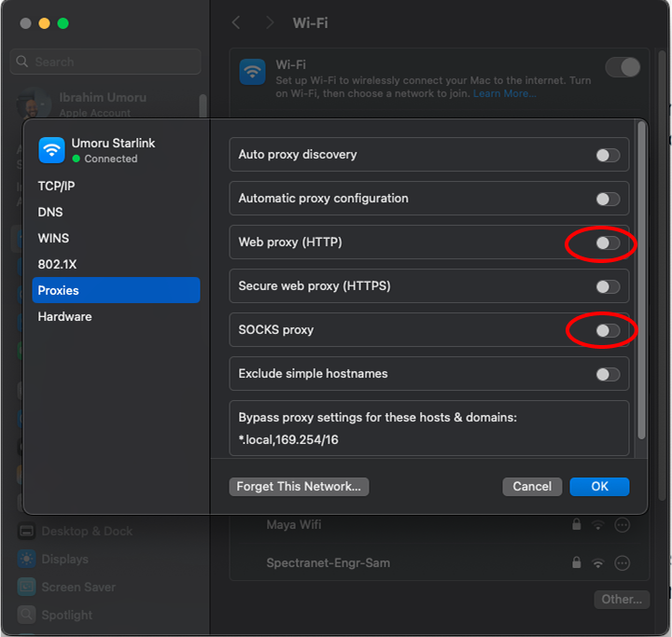Cancel the network settings dialog
The width and height of the screenshot is (672, 637).
point(532,486)
